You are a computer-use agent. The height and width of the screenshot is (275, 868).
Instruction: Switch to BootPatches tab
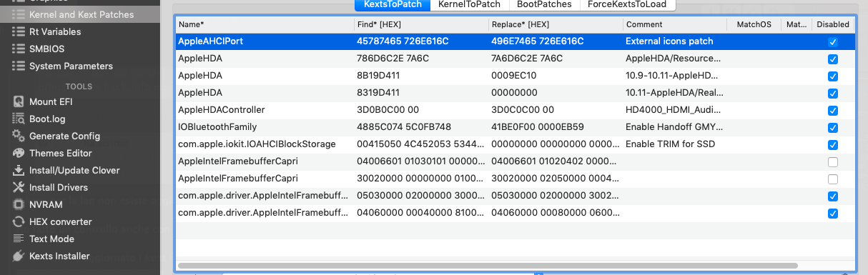(x=544, y=4)
